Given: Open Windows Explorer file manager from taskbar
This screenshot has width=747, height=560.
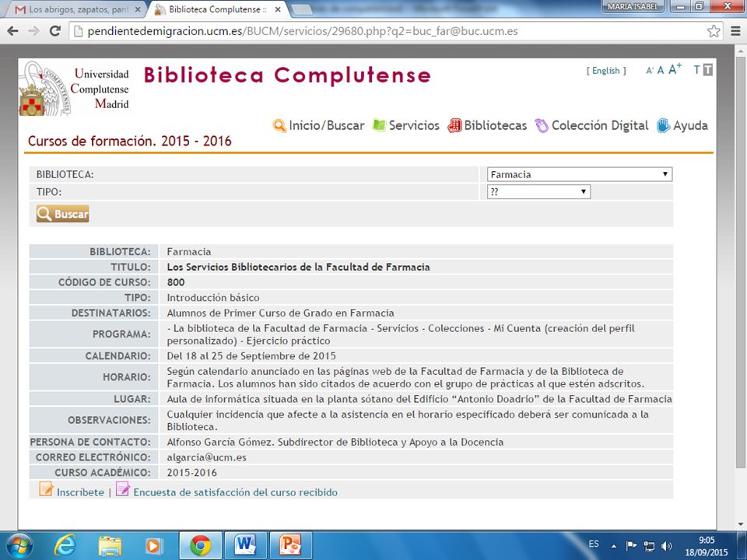Looking at the screenshot, I should pyautogui.click(x=110, y=546).
